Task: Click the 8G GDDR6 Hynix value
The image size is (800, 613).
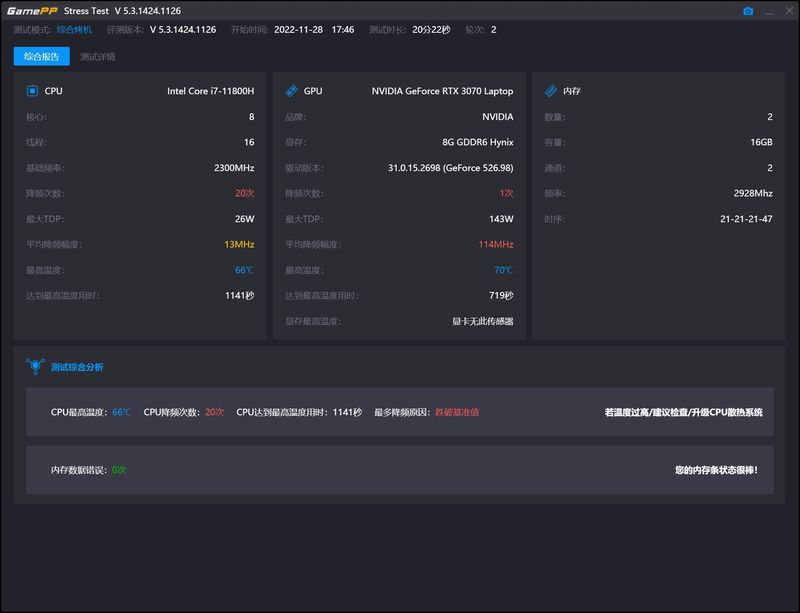Action: pos(478,142)
